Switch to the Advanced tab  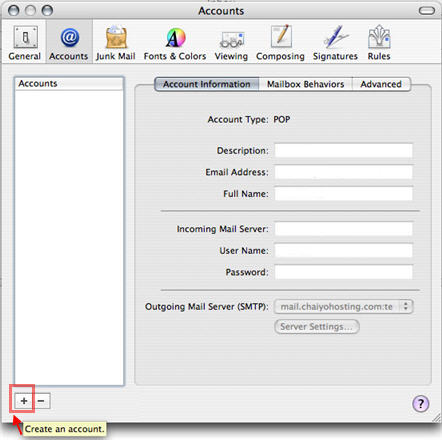pos(381,84)
